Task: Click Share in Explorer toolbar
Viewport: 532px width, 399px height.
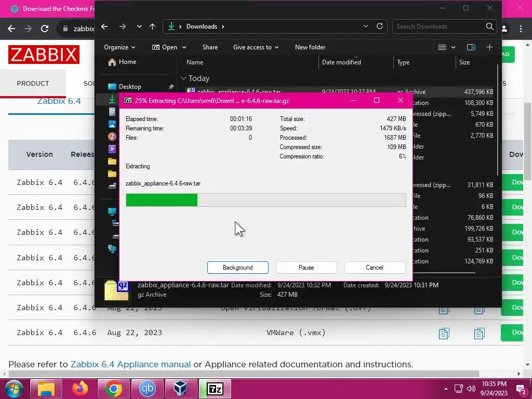Action: pos(210,47)
